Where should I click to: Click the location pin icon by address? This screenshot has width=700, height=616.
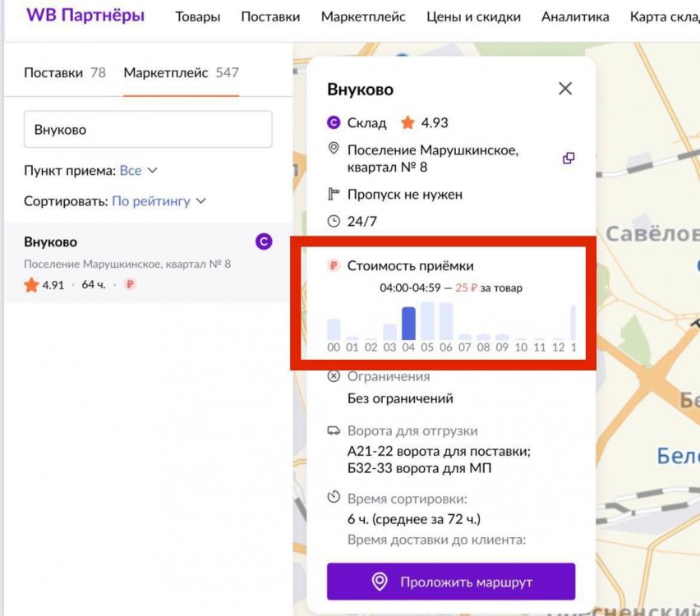[334, 149]
